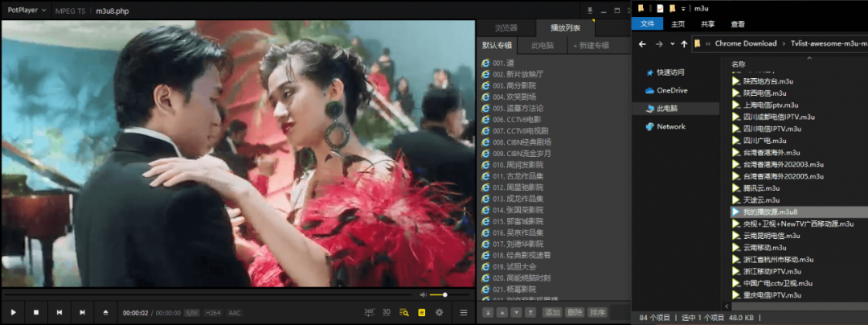
Task: Open the 文件 menu in Explorer
Action: pyautogui.click(x=648, y=24)
